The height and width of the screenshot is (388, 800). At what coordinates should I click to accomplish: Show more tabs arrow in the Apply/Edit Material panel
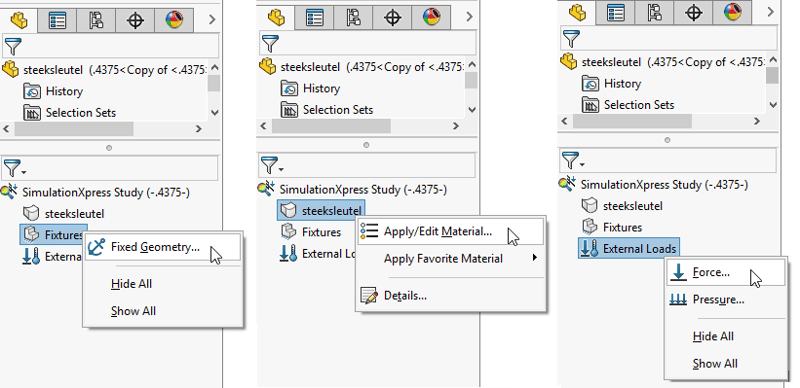(469, 17)
